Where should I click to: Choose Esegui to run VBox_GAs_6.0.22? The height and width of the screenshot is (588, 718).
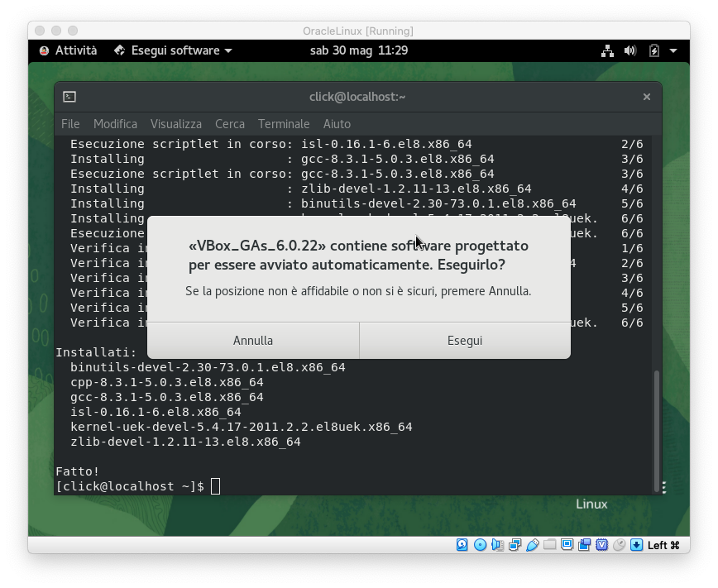tap(465, 341)
